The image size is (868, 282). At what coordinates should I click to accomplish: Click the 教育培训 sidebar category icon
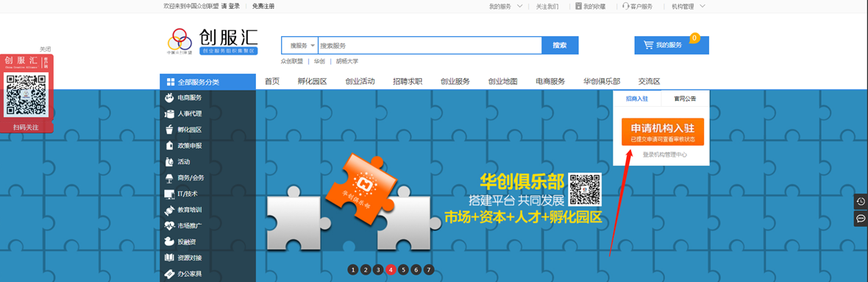[169, 210]
